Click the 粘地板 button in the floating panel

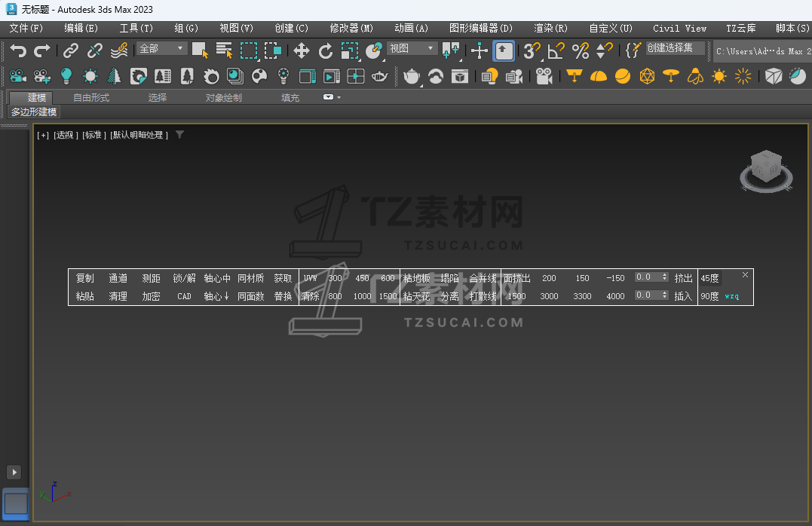coord(416,278)
